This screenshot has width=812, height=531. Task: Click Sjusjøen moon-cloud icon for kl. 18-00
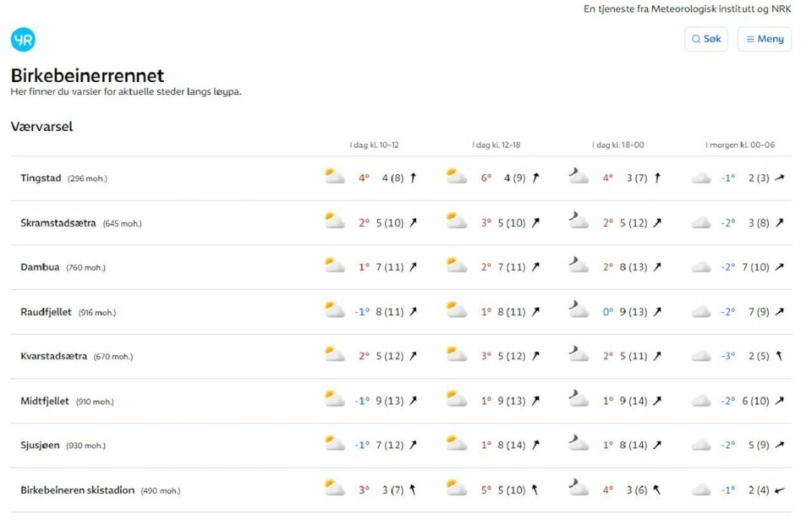(579, 443)
